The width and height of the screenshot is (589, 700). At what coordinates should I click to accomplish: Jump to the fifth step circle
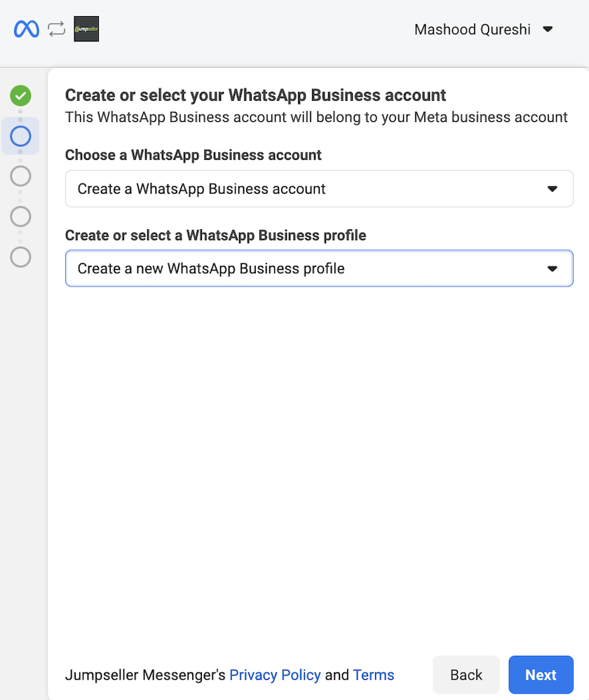coord(20,257)
